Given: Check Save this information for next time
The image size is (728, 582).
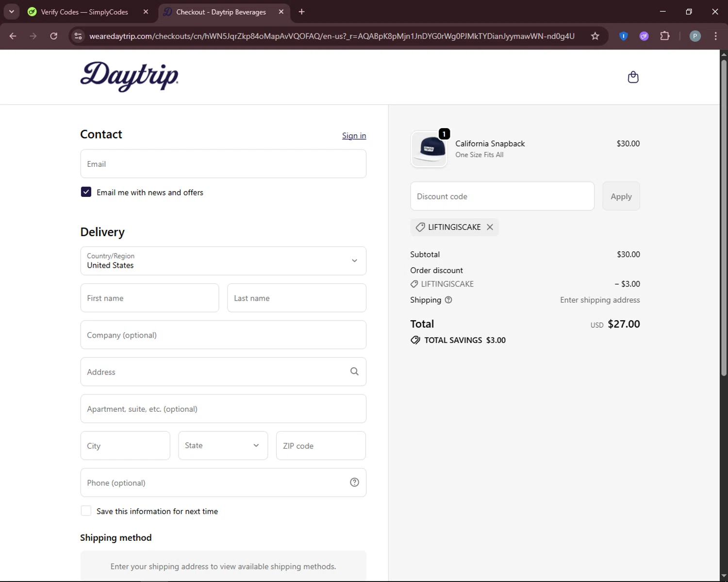Looking at the screenshot, I should 86,511.
